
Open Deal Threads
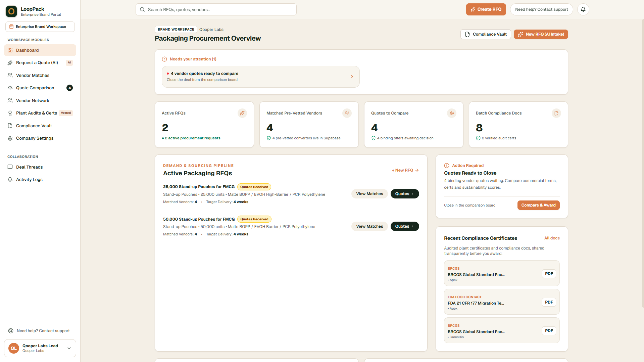40,167
